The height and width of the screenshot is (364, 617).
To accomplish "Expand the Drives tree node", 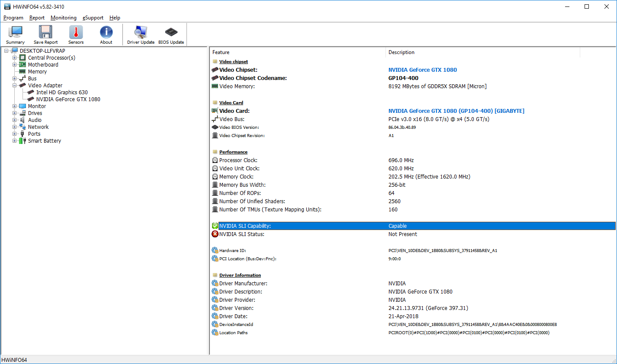I will coord(15,113).
